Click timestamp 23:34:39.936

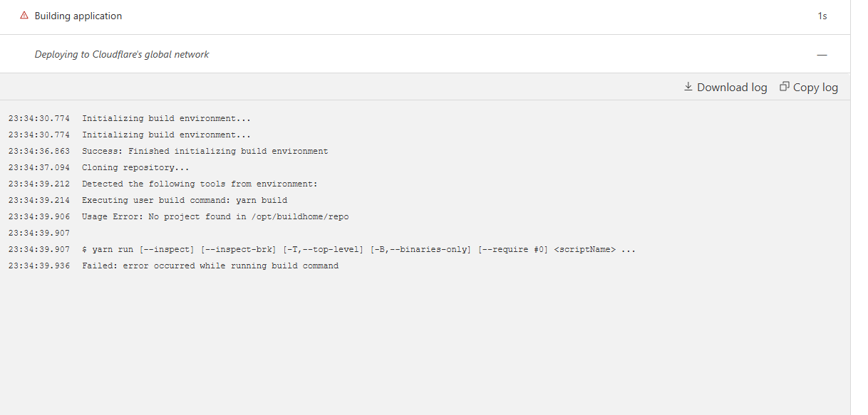tap(39, 266)
